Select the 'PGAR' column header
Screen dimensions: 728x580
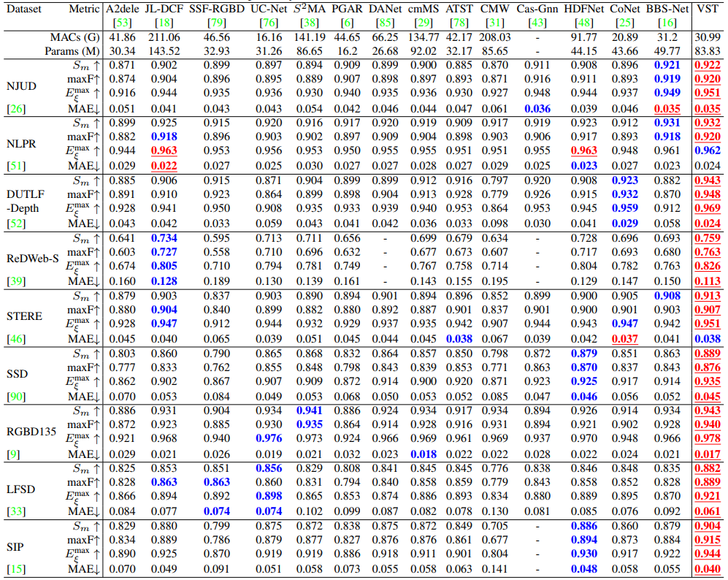[x=347, y=9]
